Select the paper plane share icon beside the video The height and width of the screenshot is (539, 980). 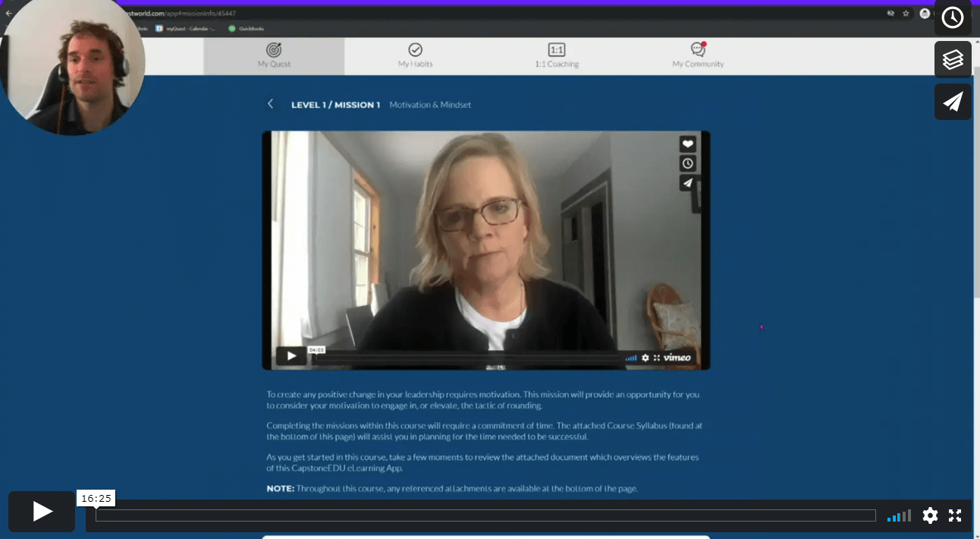[x=686, y=183]
